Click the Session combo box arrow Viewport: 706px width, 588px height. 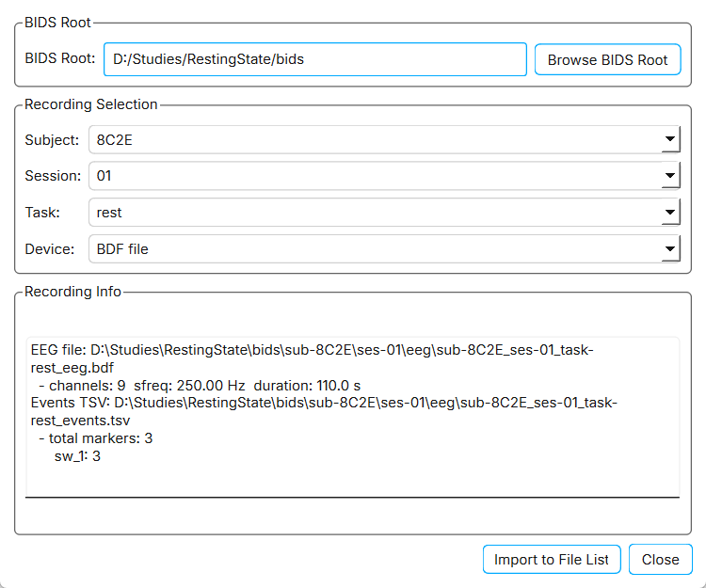(x=670, y=175)
